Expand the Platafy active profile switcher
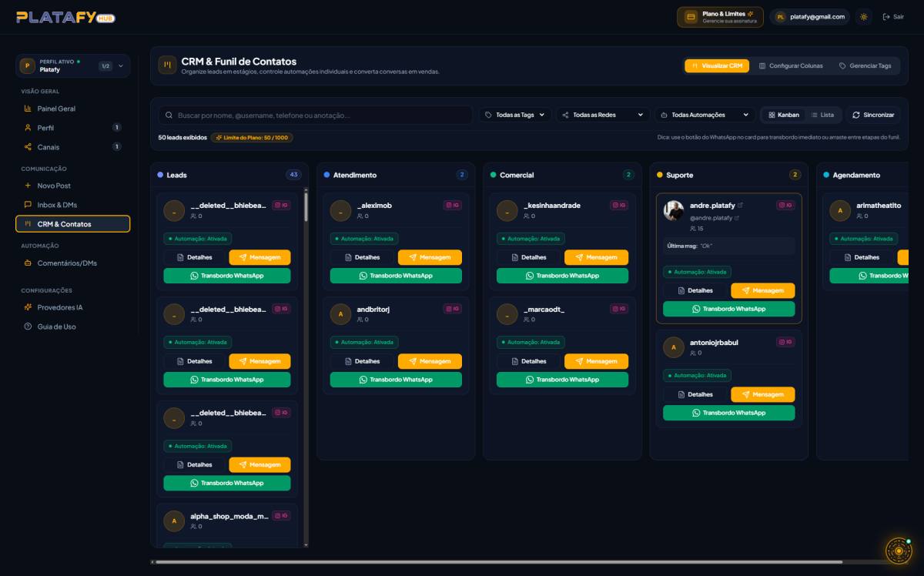924x576 pixels. coord(73,65)
